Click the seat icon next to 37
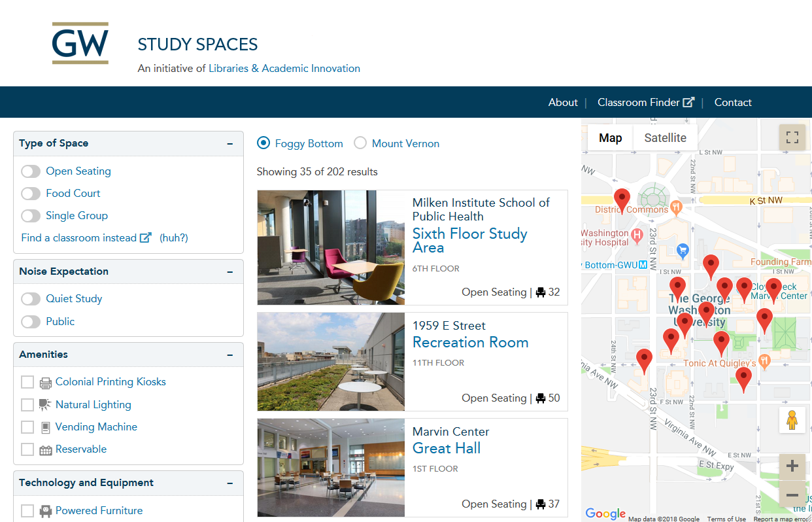 click(x=541, y=504)
